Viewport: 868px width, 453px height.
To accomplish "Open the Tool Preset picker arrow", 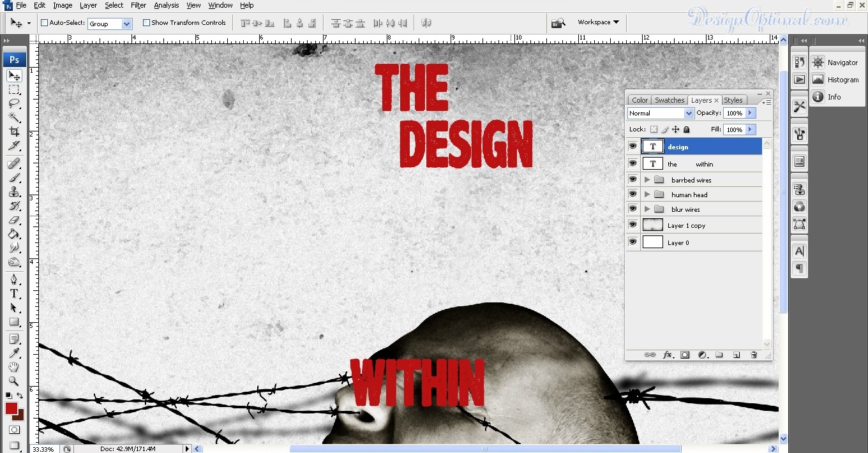I will coord(28,24).
